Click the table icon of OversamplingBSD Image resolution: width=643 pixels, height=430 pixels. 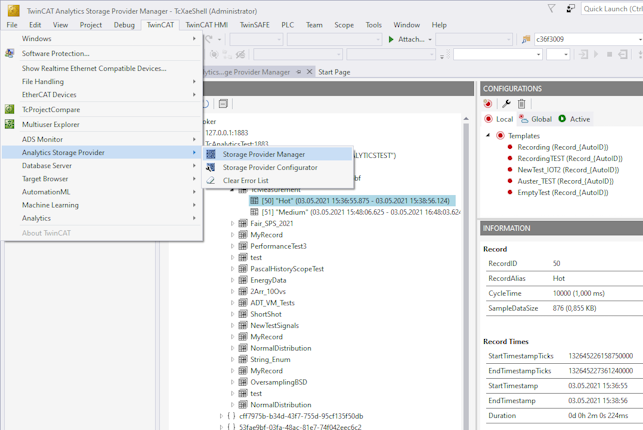243,382
